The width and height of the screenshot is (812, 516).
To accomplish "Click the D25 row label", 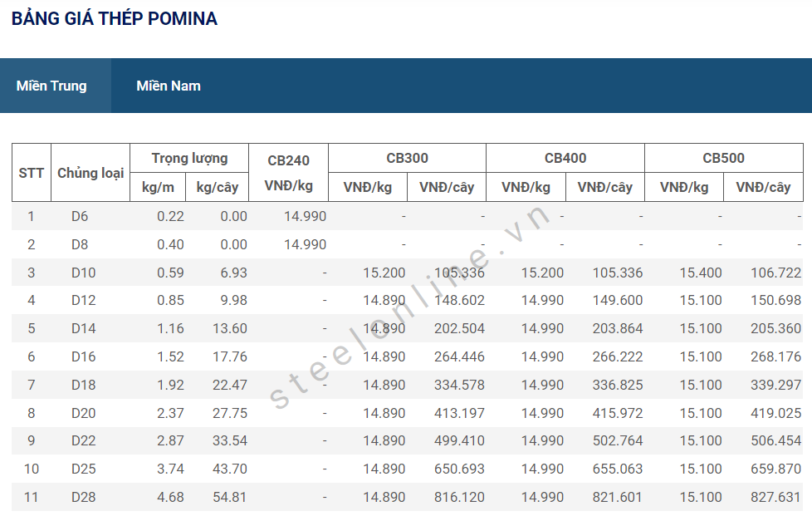I will 83,469.
